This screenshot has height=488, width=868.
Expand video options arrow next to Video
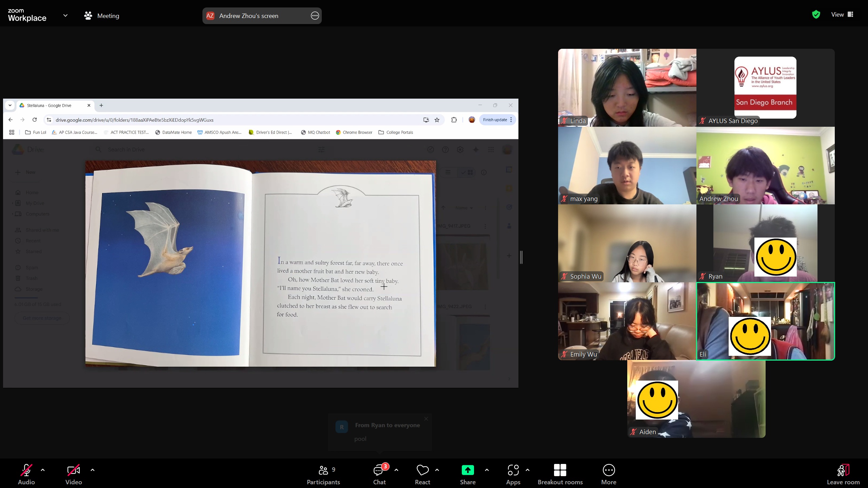[93, 470]
